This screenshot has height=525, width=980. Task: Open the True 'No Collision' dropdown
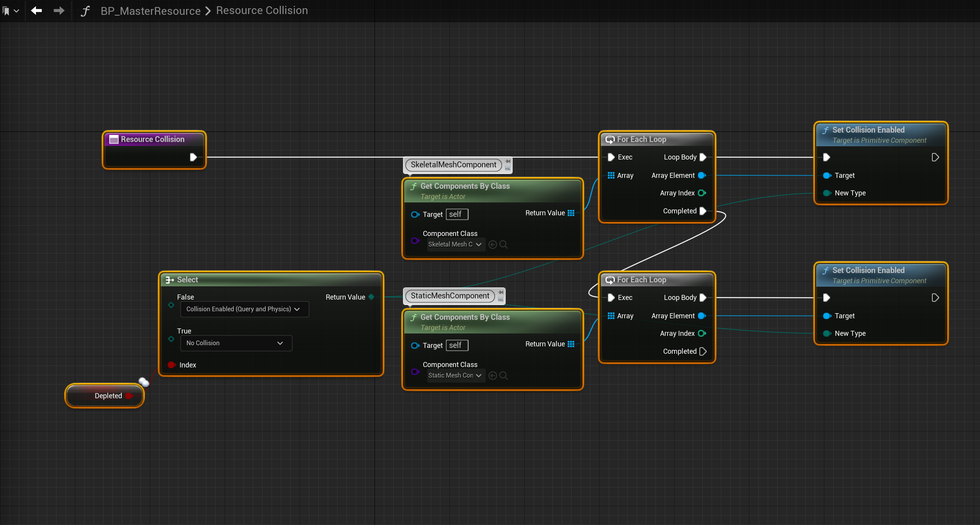[x=236, y=343]
